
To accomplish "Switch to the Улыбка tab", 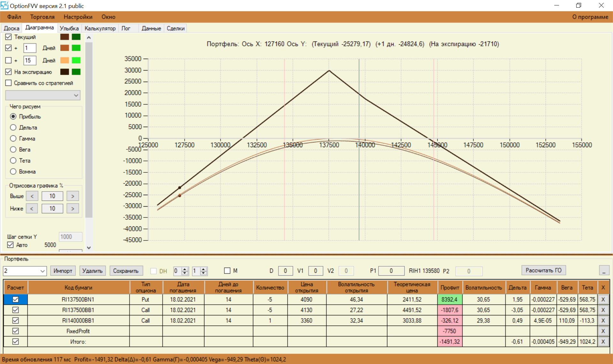I will (x=69, y=28).
